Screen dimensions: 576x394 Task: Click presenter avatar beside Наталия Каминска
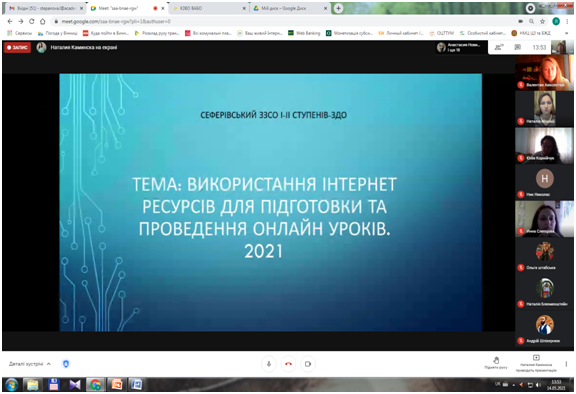42,47
